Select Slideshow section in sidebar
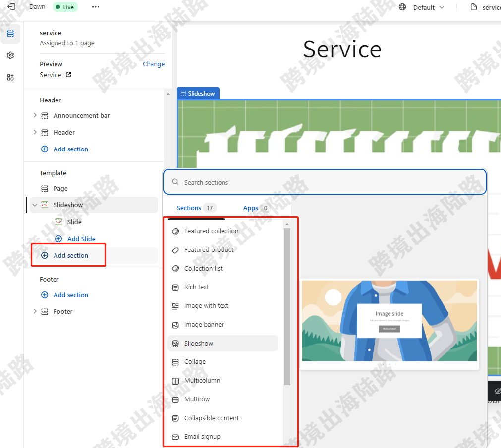 (68, 205)
